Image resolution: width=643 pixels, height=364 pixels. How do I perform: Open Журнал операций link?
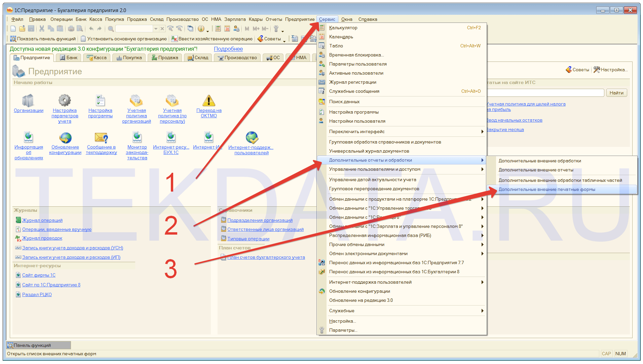coord(42,220)
